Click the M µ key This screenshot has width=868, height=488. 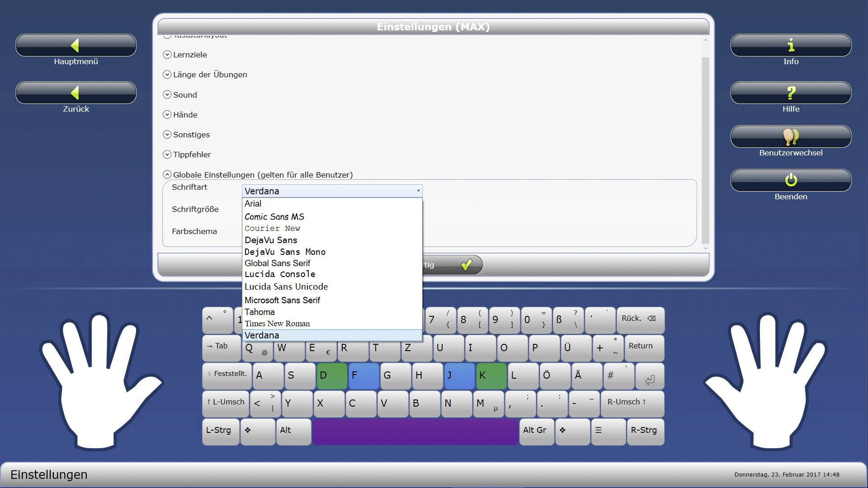pos(488,404)
